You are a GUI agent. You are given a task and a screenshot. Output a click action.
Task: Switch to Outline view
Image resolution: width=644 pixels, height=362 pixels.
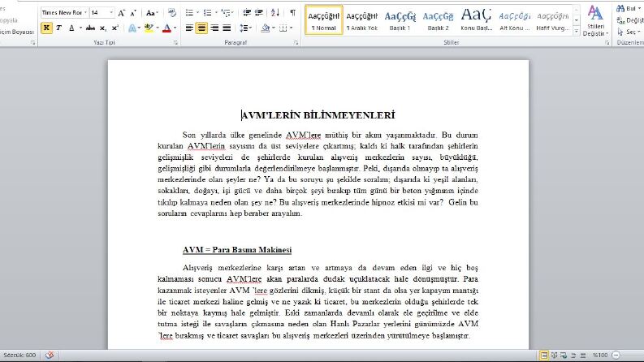pyautogui.click(x=573, y=356)
